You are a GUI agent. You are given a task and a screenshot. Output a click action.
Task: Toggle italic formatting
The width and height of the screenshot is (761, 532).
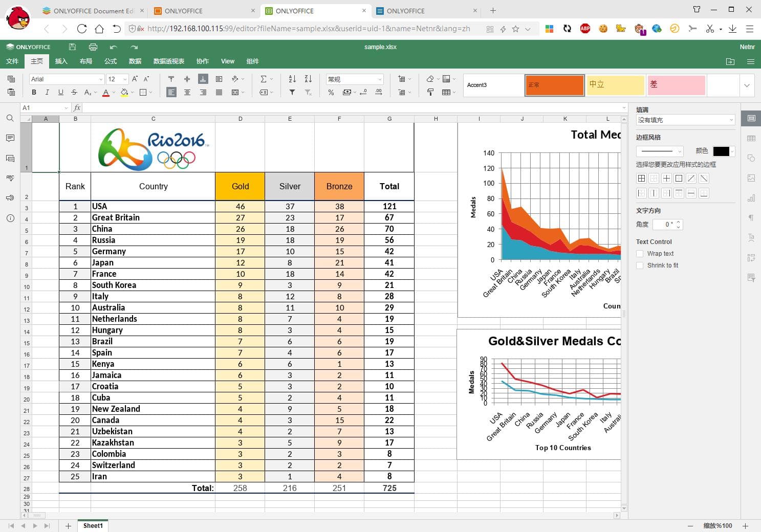[47, 93]
